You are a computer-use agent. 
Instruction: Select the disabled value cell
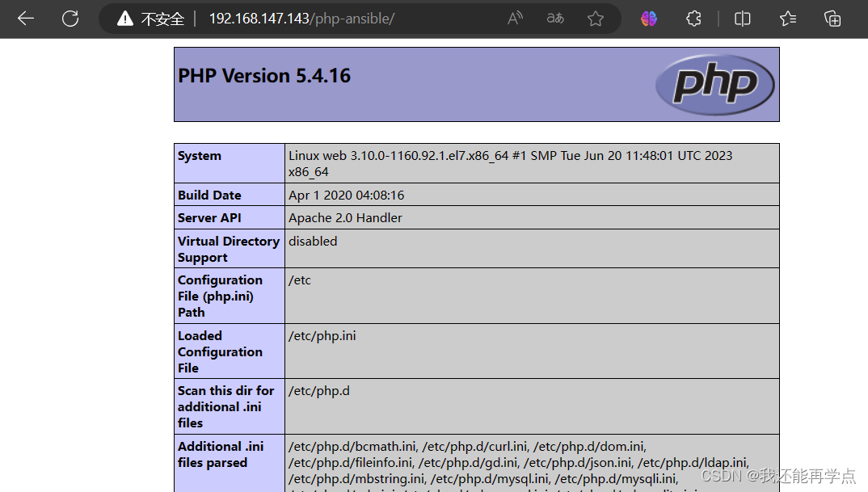532,249
